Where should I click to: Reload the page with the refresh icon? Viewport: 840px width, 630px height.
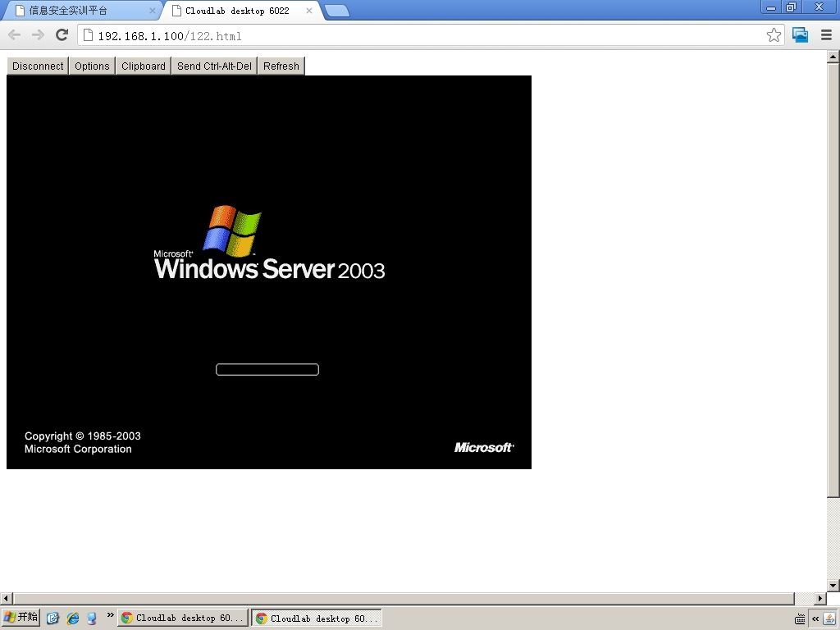click(x=62, y=34)
